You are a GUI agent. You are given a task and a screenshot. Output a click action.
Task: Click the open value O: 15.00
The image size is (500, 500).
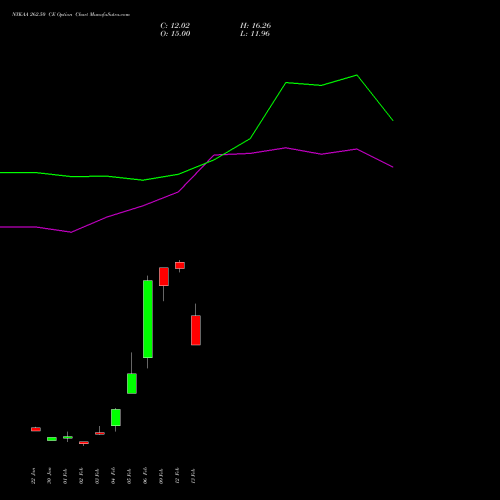tap(175, 34)
